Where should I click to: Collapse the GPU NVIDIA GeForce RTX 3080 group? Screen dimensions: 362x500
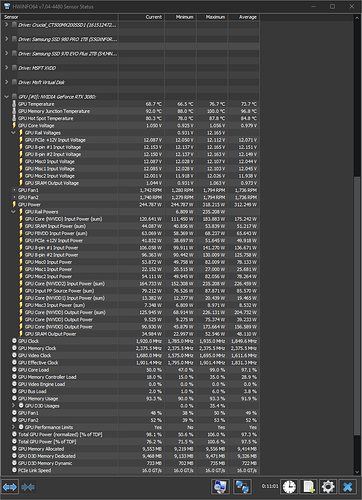(6, 97)
